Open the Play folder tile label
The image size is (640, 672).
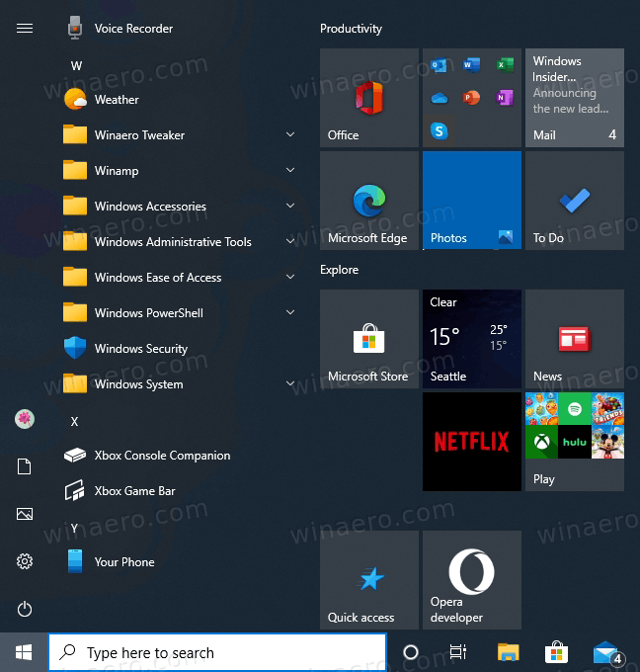pyautogui.click(x=543, y=478)
